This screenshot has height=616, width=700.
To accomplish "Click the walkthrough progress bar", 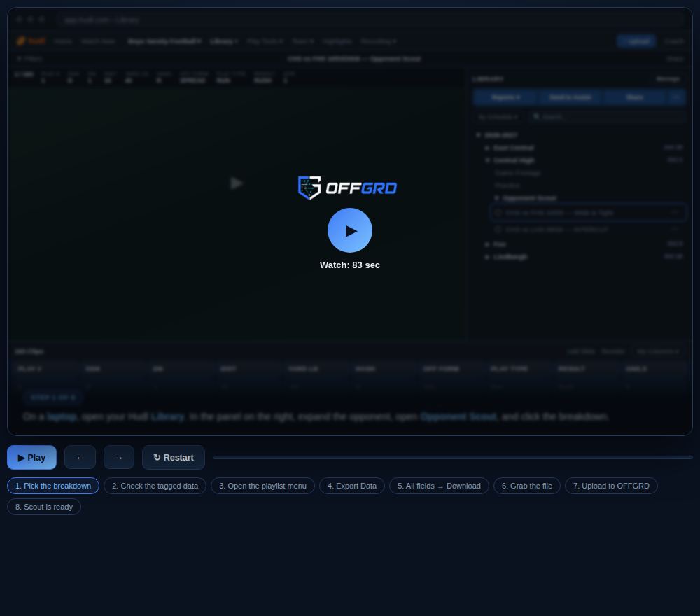I will (453, 458).
